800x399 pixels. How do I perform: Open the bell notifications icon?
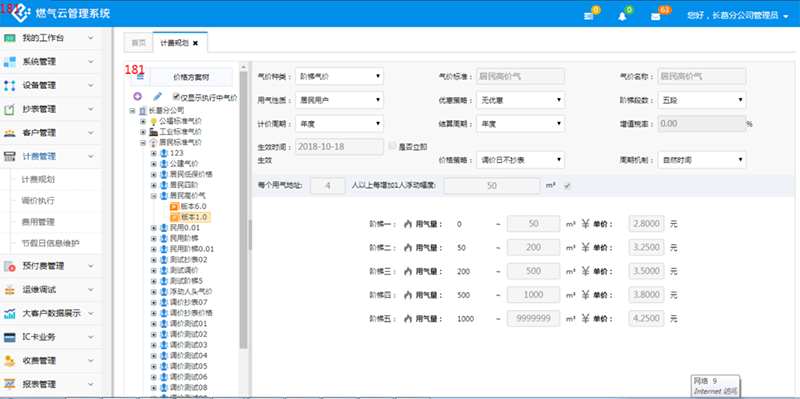tap(622, 16)
